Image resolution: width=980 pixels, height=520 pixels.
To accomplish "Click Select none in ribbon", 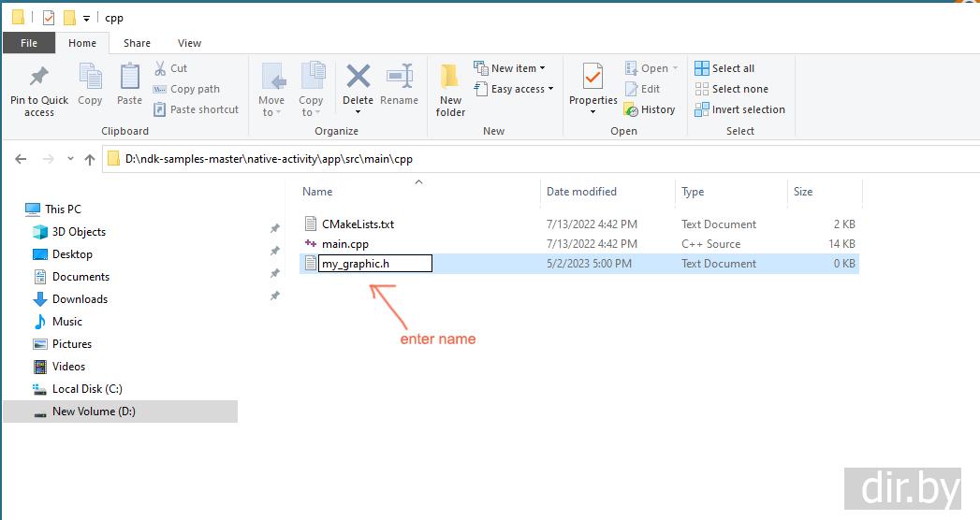I will (731, 89).
